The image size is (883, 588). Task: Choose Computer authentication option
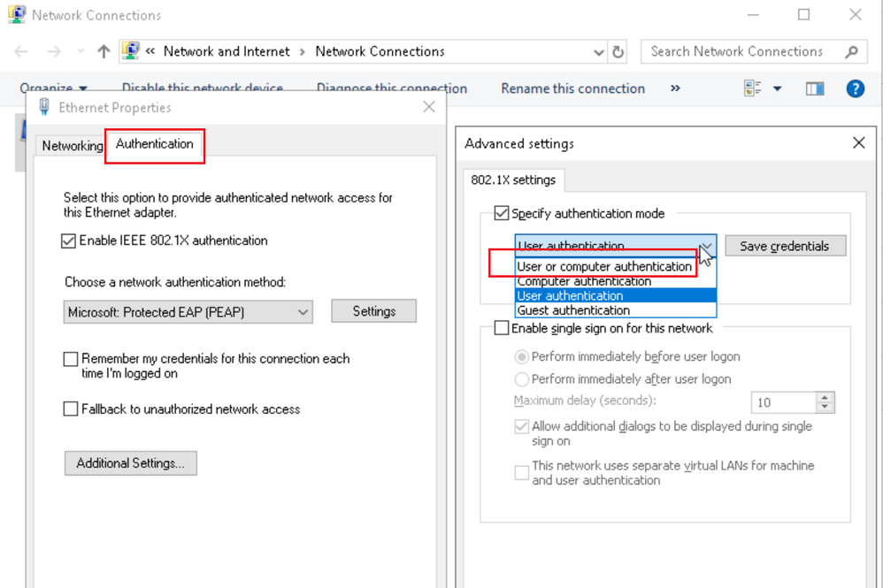[x=616, y=281]
